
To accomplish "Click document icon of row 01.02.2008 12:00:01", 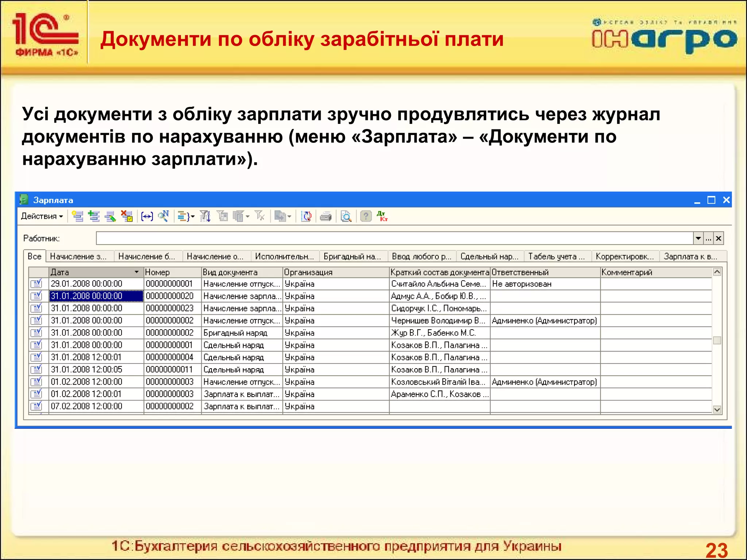I will (36, 394).
